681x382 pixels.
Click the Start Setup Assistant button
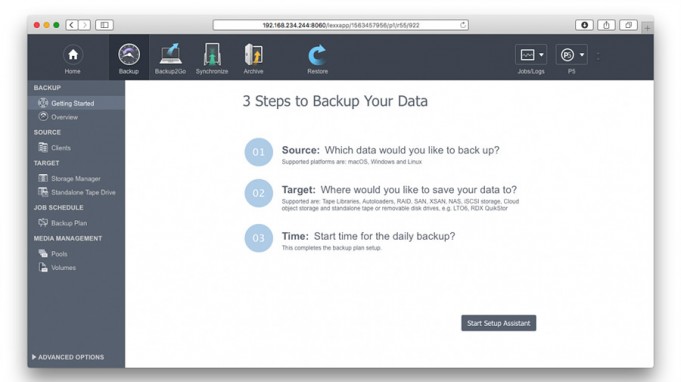click(499, 323)
